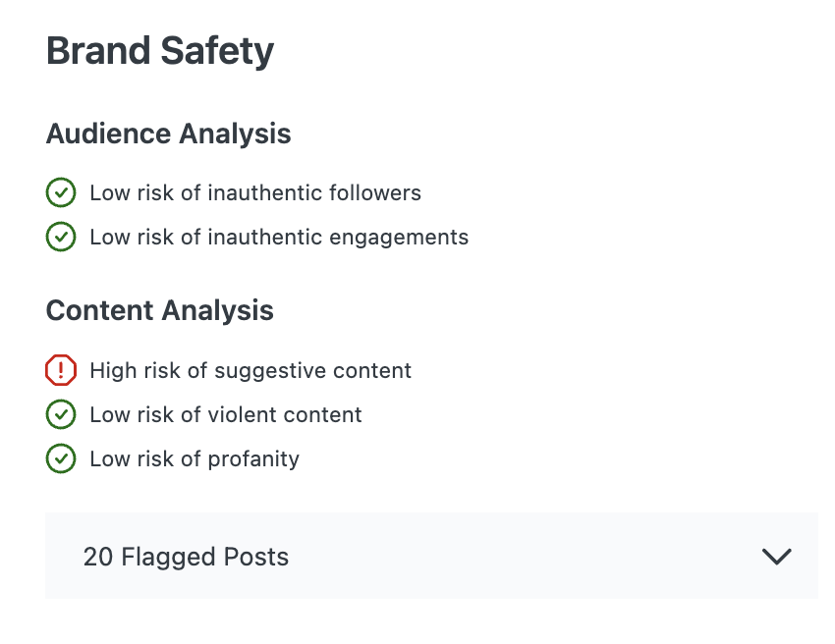Click 'Low risk of inauthentic followers' text
Viewport: 835px width, 644px height.
tap(255, 193)
